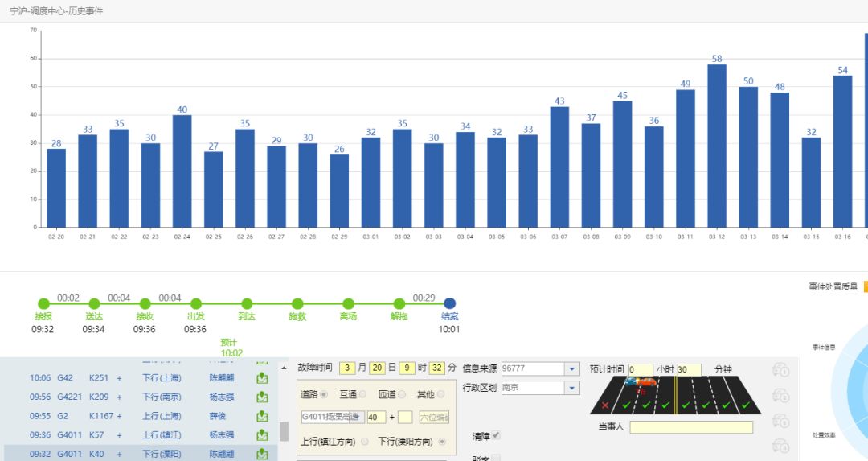
Task: Toggle the 清障 checkbox
Action: (496, 435)
